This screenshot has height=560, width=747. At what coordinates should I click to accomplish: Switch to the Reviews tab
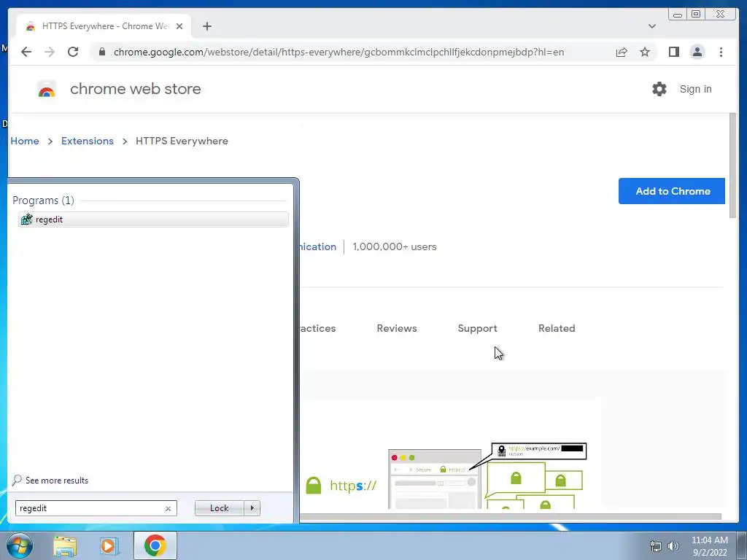click(397, 328)
